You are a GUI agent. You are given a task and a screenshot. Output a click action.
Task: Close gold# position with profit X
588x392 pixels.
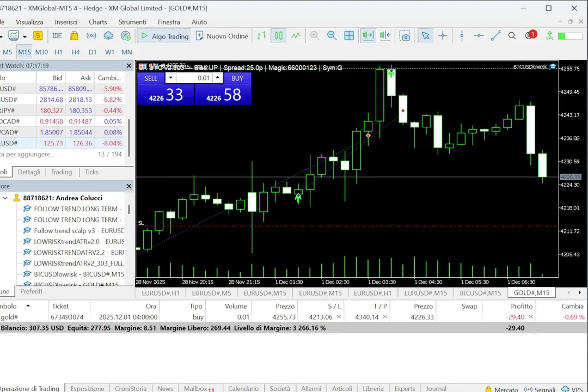pos(531,317)
